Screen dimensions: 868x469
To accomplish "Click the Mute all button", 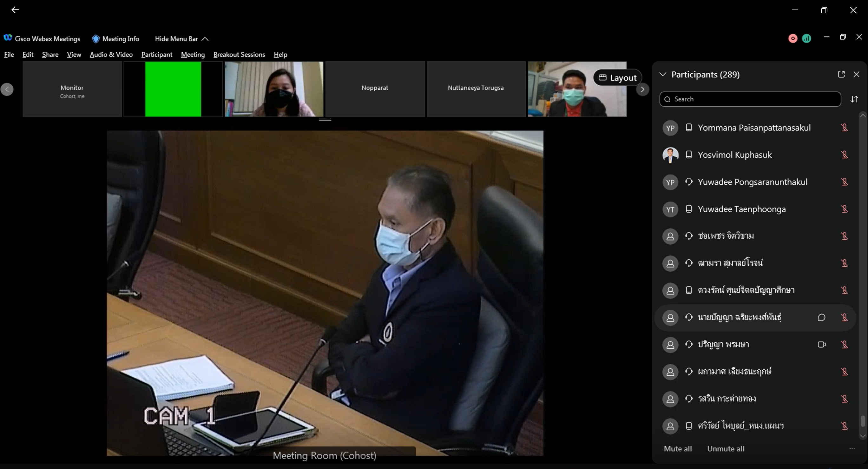I will click(x=678, y=448).
